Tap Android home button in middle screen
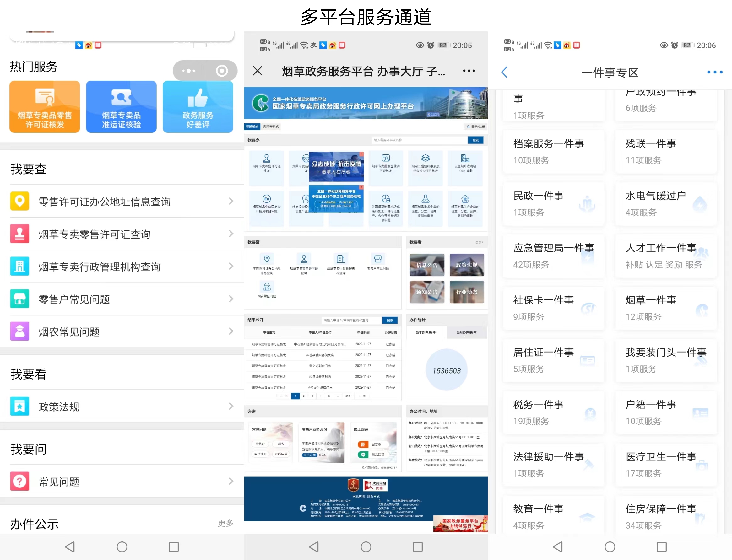The width and height of the screenshot is (732, 560). pyautogui.click(x=366, y=547)
